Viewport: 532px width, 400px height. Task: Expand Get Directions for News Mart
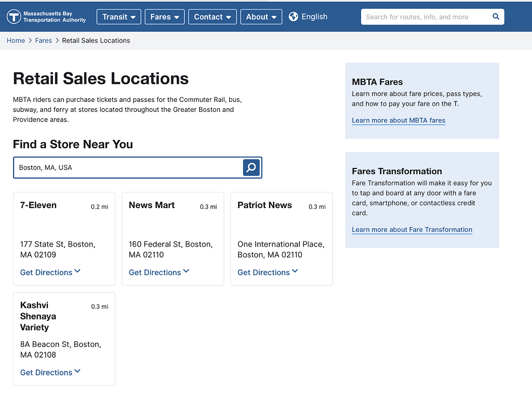[x=159, y=272]
